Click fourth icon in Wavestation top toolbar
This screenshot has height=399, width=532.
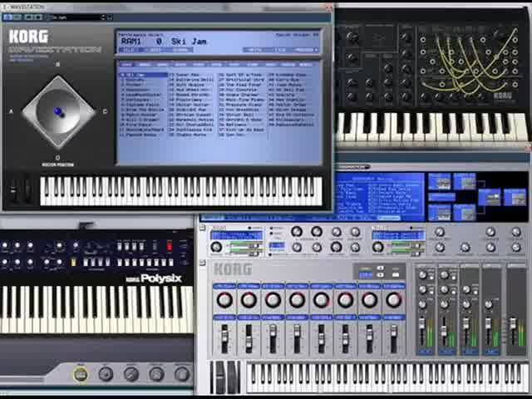[x=38, y=17]
